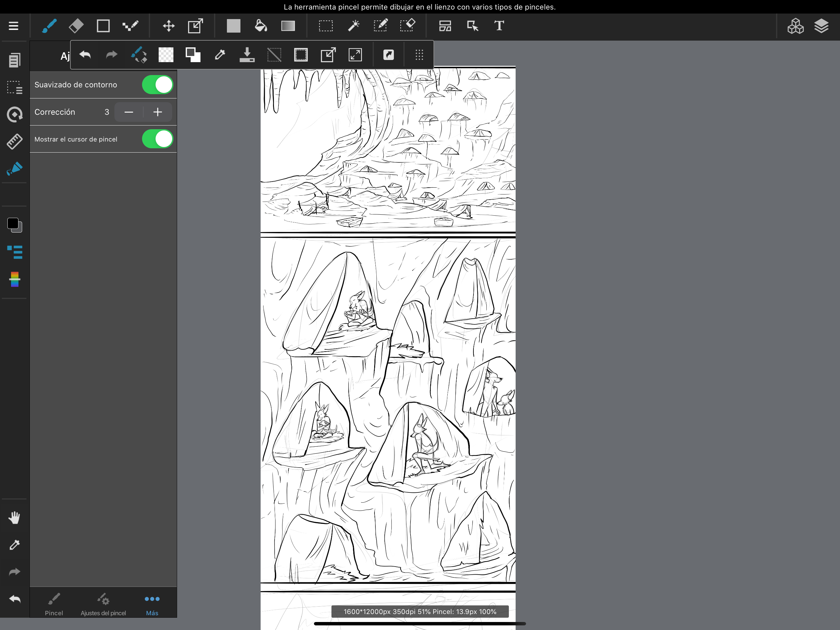Open the shortcut bar grid handle
This screenshot has width=840, height=630.
tap(419, 55)
